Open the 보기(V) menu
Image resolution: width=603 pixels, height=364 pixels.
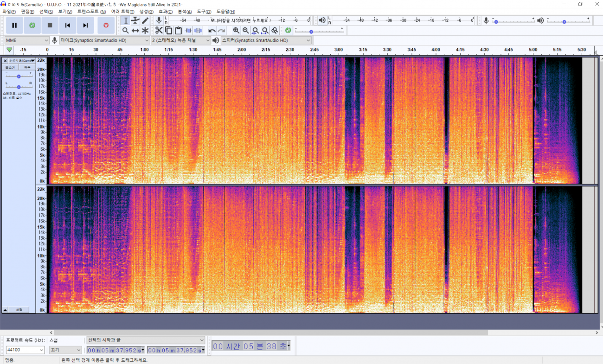65,12
